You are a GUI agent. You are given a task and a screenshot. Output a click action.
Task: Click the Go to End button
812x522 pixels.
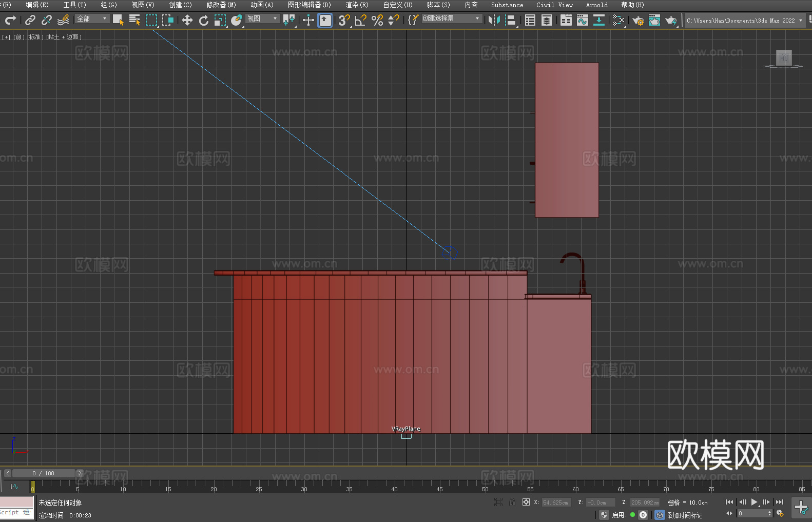pos(780,502)
